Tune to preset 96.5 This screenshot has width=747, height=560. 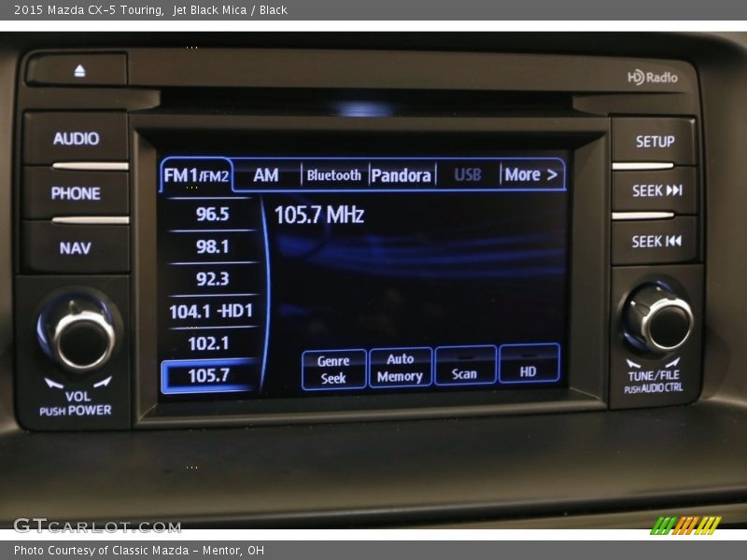pyautogui.click(x=212, y=214)
